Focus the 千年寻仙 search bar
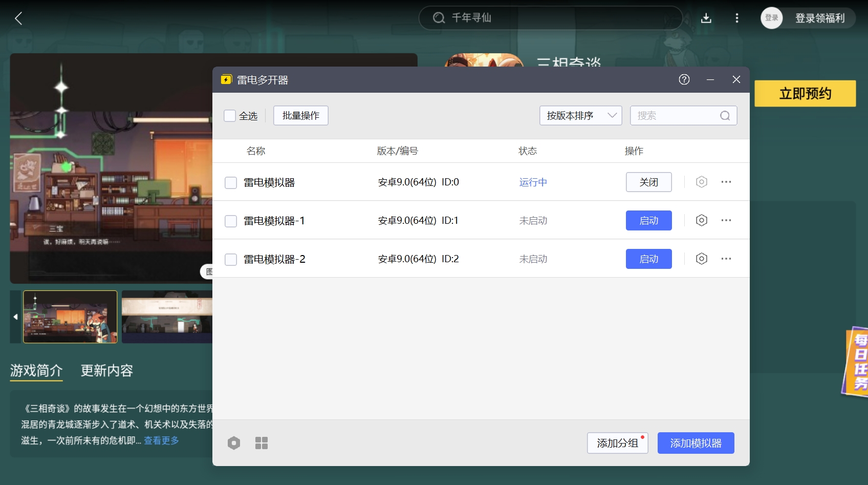 551,18
